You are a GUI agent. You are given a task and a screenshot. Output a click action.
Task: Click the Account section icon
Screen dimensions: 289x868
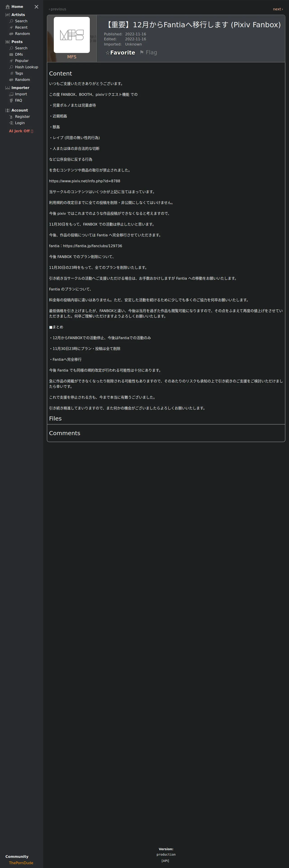click(x=7, y=110)
